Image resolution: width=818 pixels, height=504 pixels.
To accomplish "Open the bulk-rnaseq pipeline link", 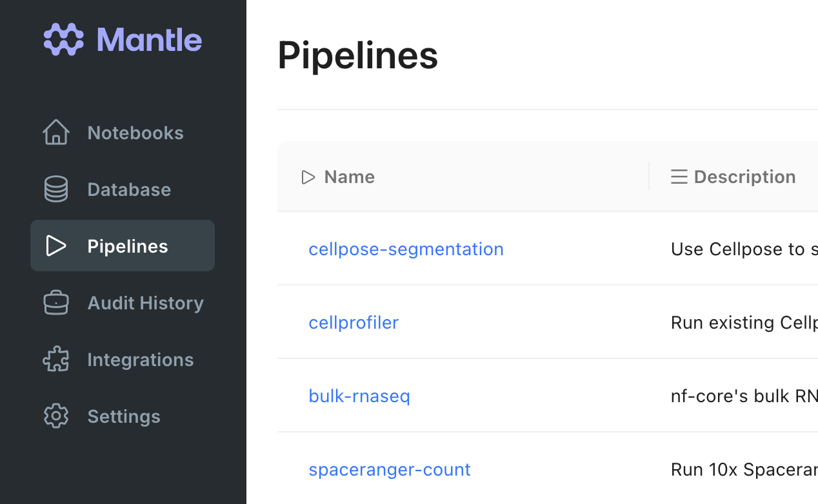I will click(359, 396).
